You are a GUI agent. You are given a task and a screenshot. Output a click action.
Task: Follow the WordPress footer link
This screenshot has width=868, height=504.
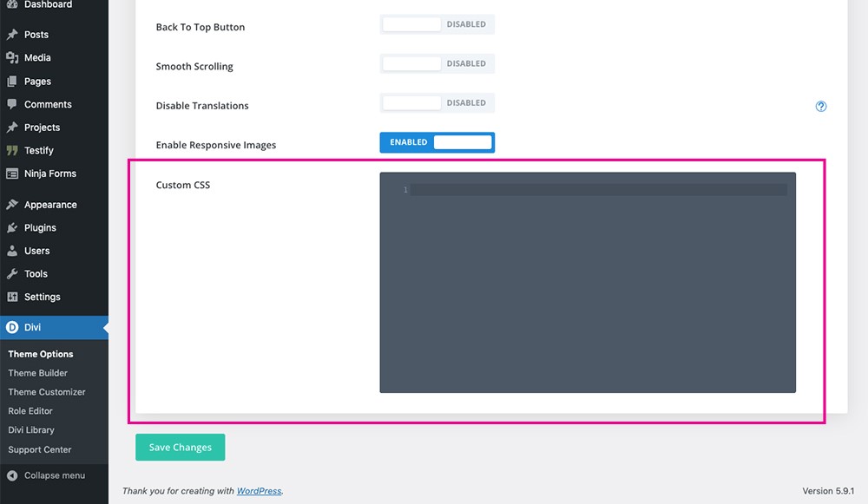(259, 491)
